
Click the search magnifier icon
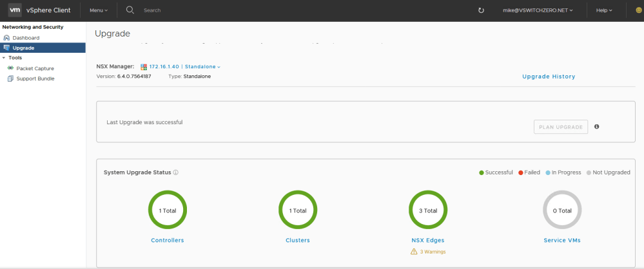pos(130,10)
